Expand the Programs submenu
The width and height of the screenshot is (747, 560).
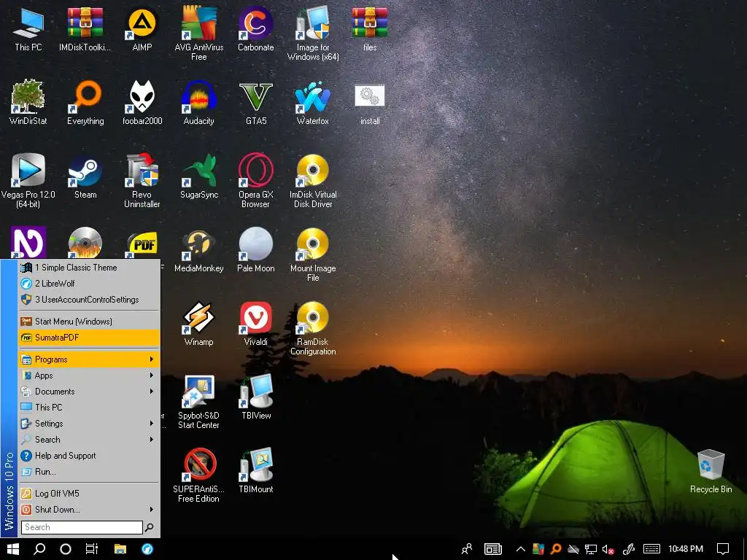tap(89, 359)
